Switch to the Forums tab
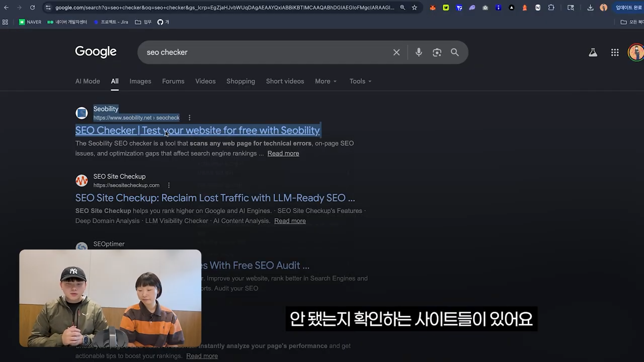The width and height of the screenshot is (644, 362). pos(173,81)
